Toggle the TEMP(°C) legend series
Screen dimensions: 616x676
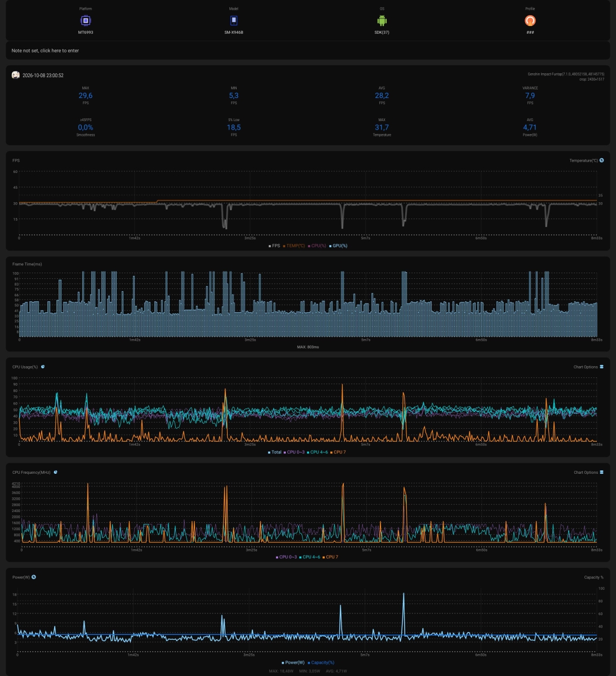click(294, 246)
